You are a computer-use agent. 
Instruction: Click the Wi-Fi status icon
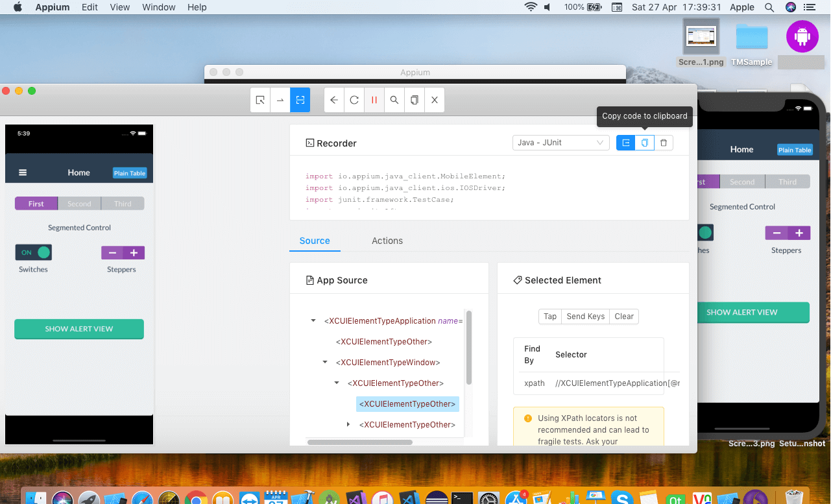[531, 7]
